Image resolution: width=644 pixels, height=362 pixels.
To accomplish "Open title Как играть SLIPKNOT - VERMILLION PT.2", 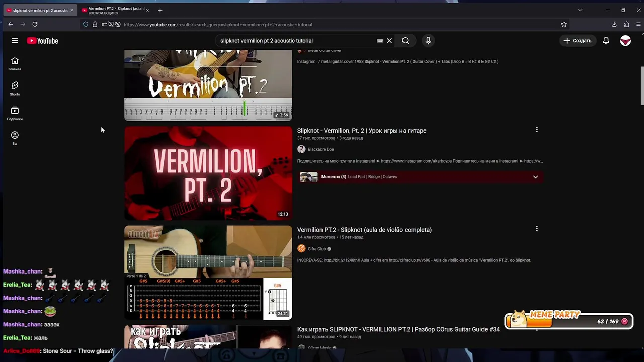I will [x=398, y=329].
